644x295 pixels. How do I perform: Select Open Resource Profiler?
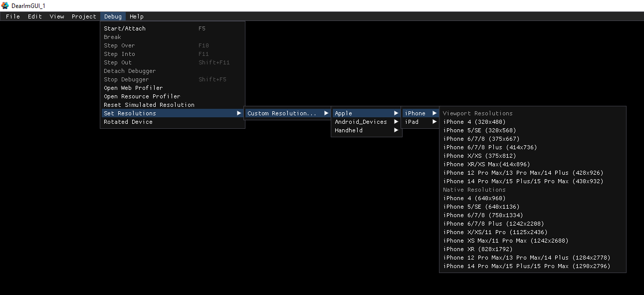pyautogui.click(x=142, y=96)
